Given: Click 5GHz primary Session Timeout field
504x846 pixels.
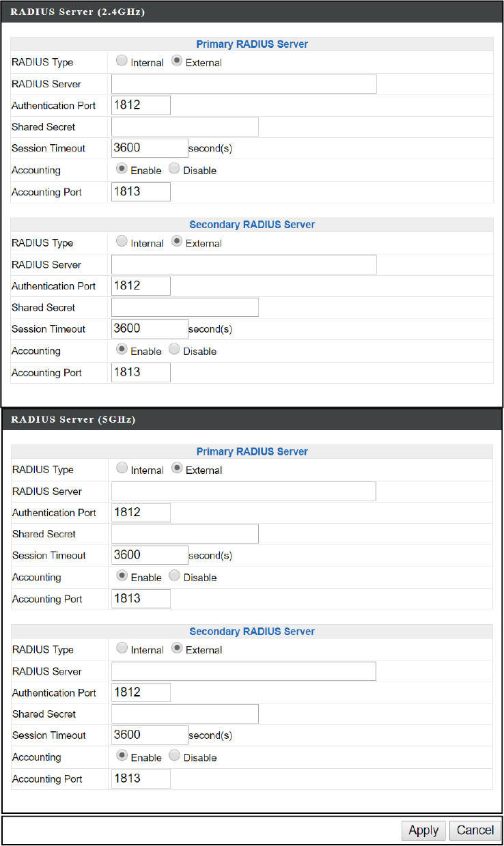Looking at the screenshot, I should coord(150,555).
